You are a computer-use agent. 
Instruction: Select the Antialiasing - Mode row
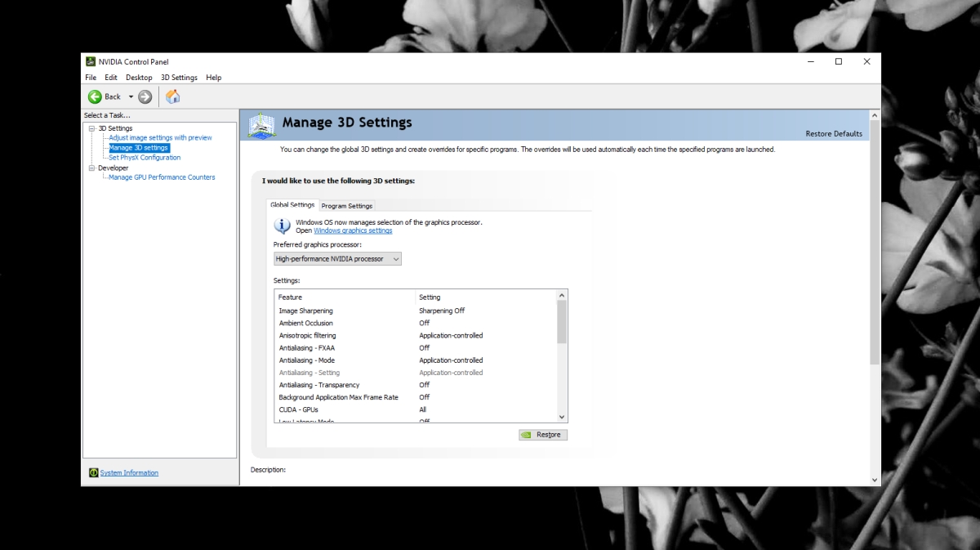click(x=416, y=360)
